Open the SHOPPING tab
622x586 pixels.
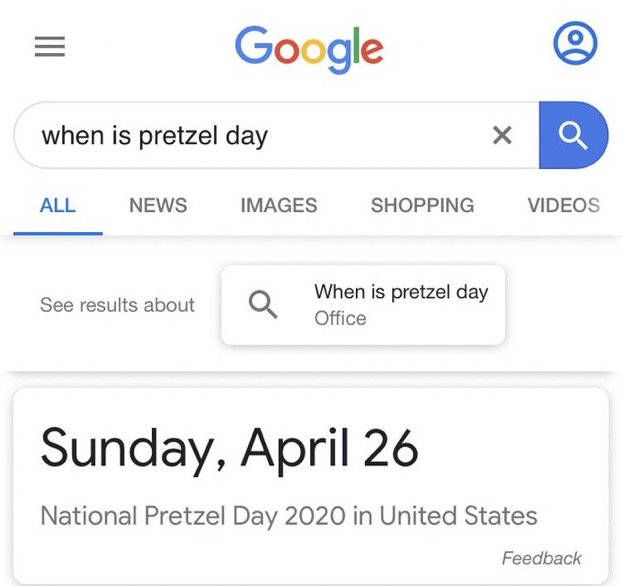click(422, 206)
